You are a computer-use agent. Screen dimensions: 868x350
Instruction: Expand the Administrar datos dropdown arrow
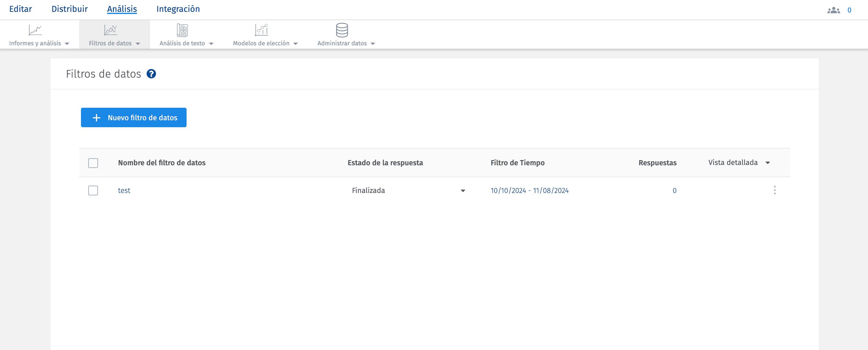[x=373, y=44]
